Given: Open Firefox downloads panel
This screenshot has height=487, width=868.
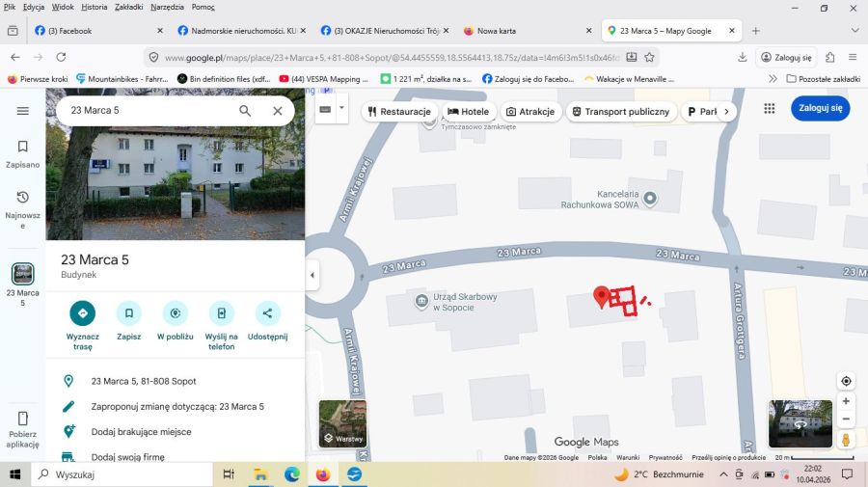Looking at the screenshot, I should [743, 57].
